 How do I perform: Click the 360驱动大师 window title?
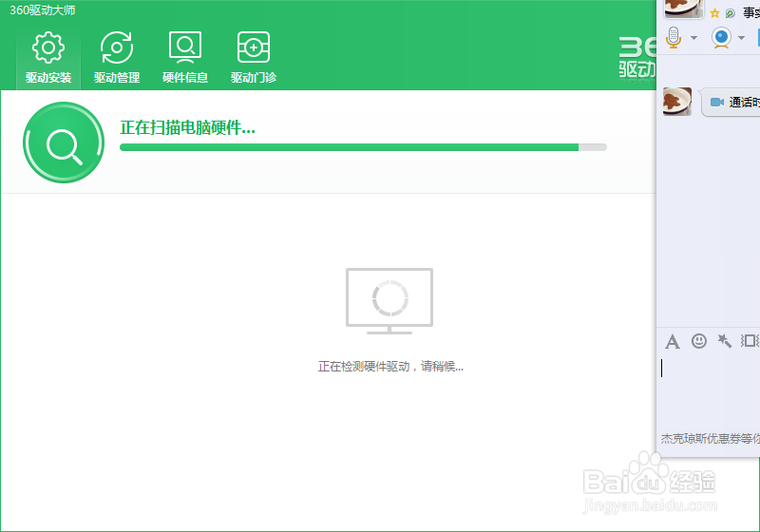point(43,10)
